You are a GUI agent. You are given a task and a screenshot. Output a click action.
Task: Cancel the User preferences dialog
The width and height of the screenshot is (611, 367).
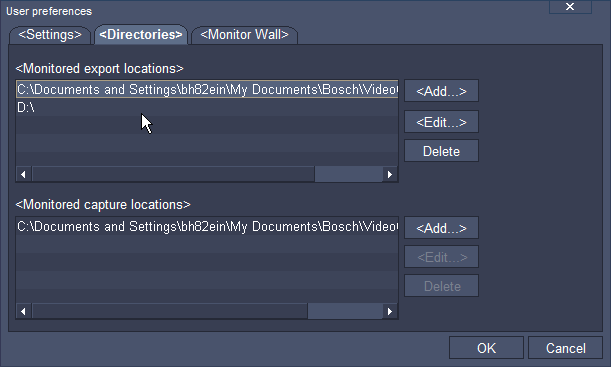565,348
